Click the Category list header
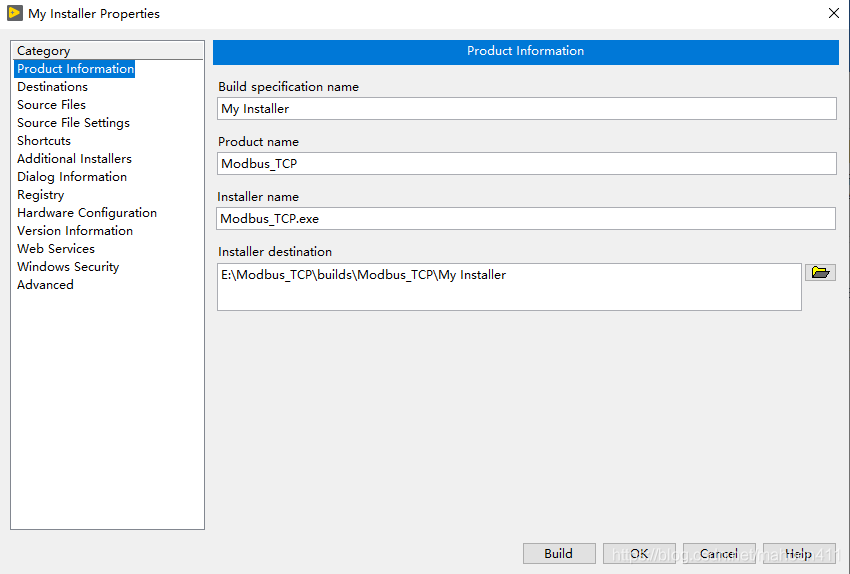Viewport: 850px width, 574px height. click(107, 50)
